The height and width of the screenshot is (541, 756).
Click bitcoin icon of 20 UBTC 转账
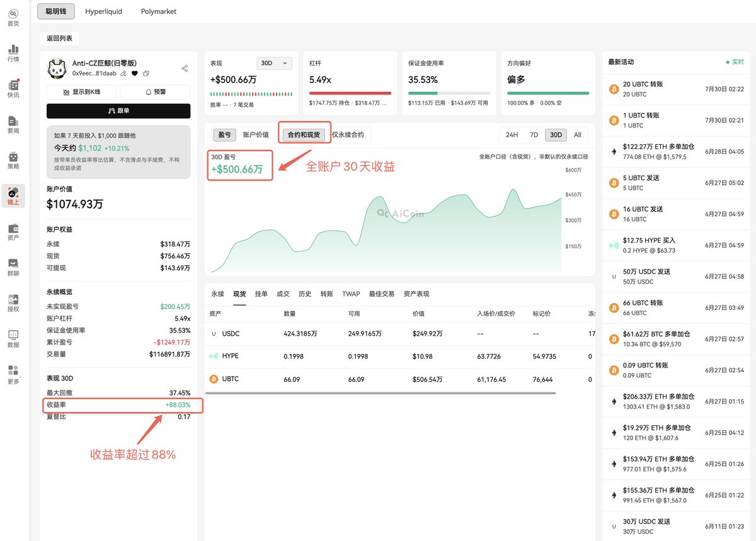(614, 89)
